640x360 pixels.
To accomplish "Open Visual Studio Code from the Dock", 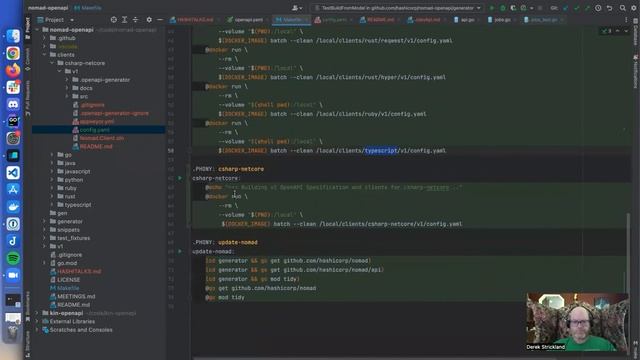I will tap(13, 173).
